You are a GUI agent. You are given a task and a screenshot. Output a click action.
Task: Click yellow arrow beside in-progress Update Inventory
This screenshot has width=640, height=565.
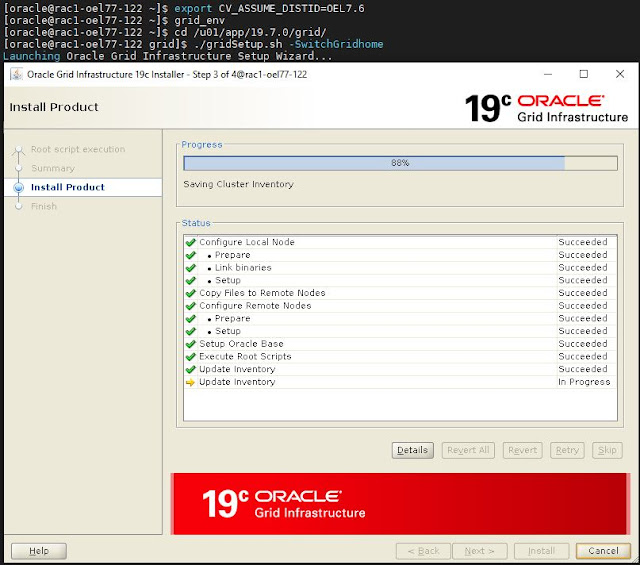tap(190, 382)
